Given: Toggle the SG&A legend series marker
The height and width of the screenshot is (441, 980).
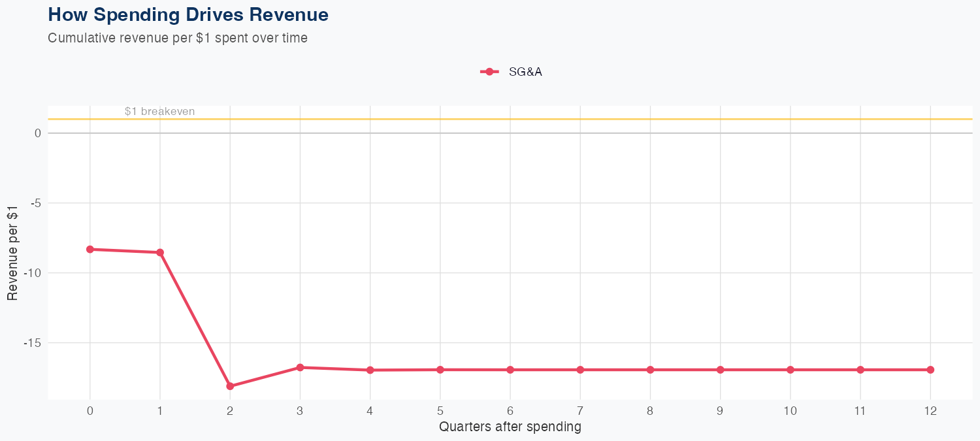Looking at the screenshot, I should point(489,72).
